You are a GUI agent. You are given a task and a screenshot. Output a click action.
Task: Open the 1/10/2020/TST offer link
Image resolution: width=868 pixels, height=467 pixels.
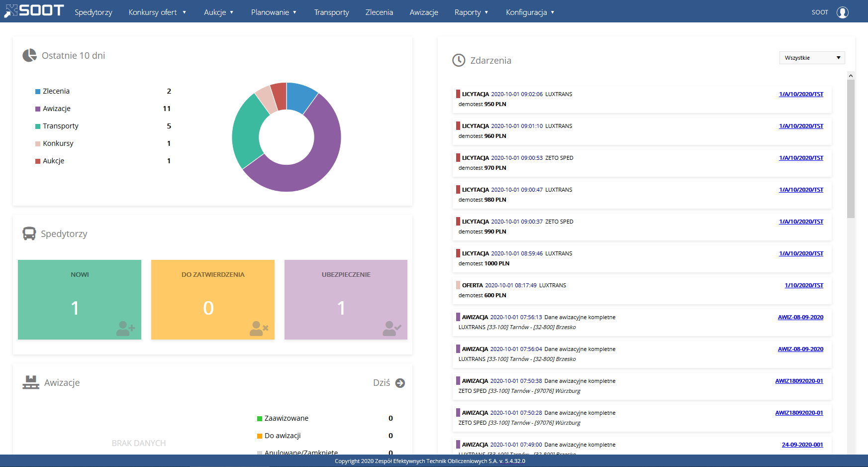point(803,285)
